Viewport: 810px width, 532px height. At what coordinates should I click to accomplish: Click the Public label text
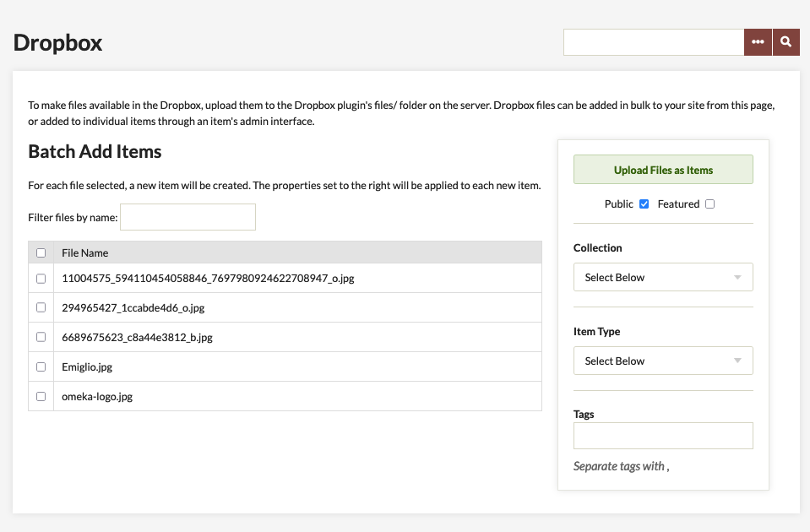[x=619, y=204]
